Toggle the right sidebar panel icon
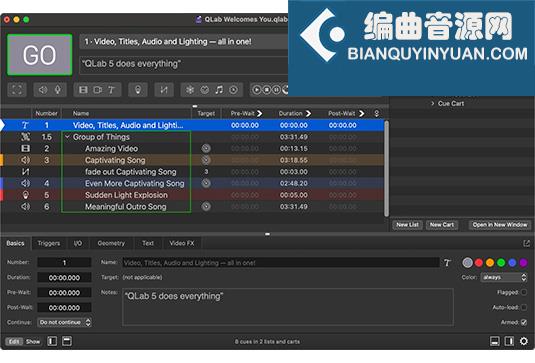Screen dimensions: 535x363 pyautogui.click(x=509, y=341)
